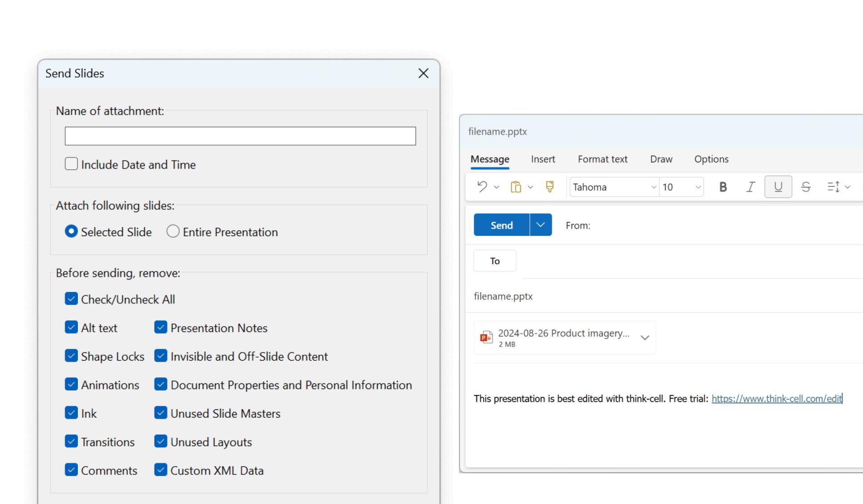Close the Send Slides dialog

[423, 73]
